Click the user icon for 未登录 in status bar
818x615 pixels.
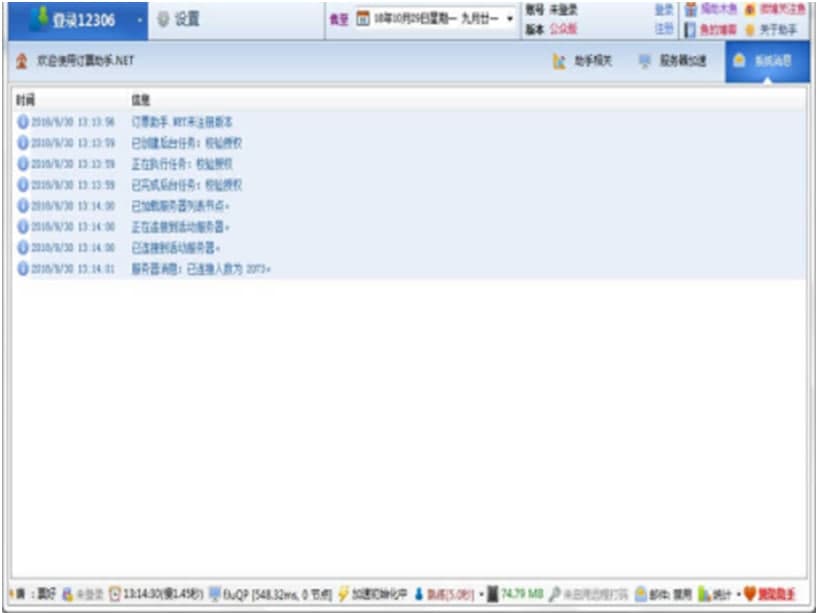coord(67,594)
